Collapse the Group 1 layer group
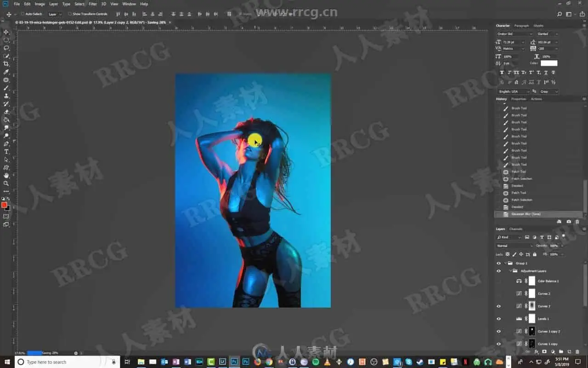Screen dimensions: 588x368 coord(505,263)
